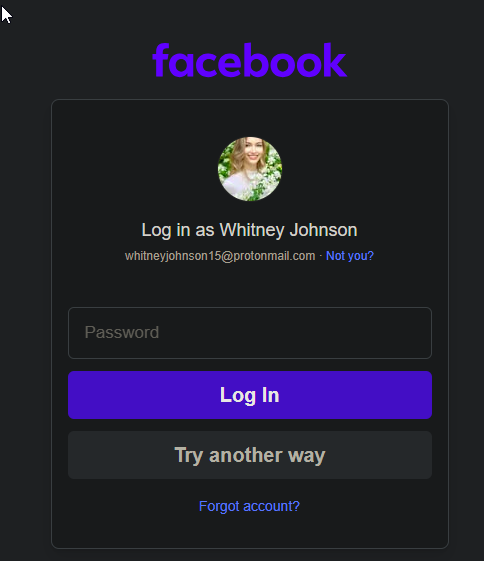
Task: Click the gray button below Log In
Action: tap(250, 455)
